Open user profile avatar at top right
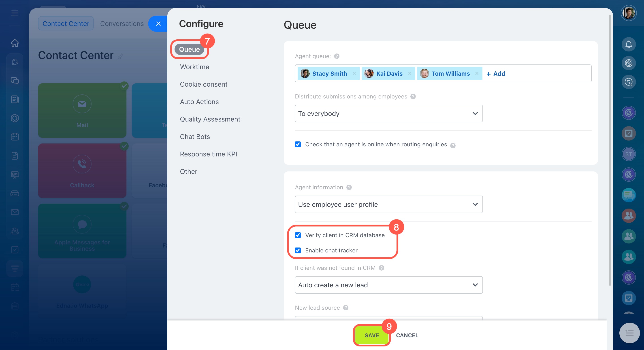This screenshot has height=350, width=644. [628, 13]
